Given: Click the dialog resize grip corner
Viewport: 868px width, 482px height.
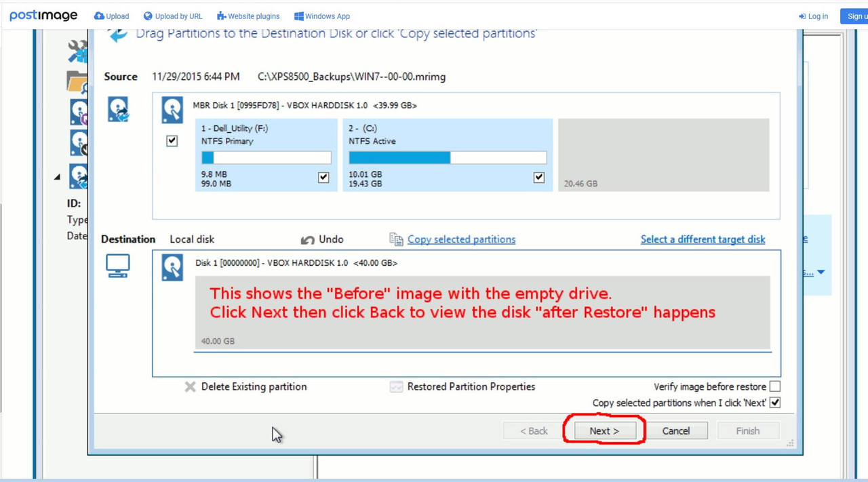Looking at the screenshot, I should (x=790, y=443).
